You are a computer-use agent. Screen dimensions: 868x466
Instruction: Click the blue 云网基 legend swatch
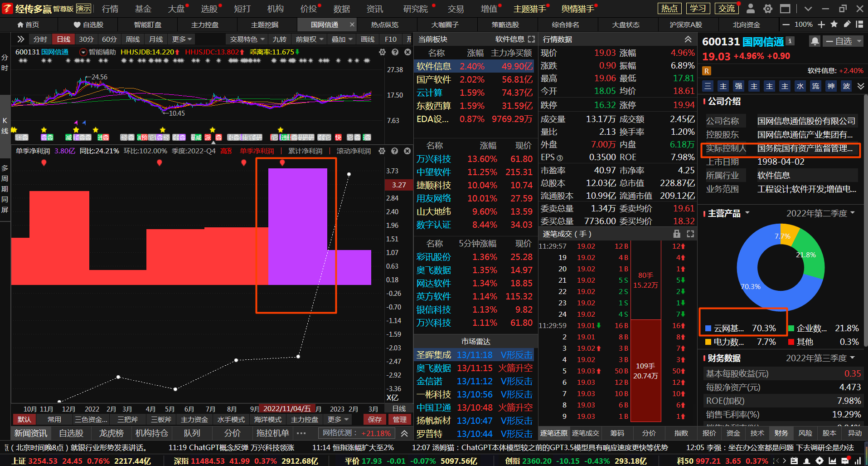708,328
